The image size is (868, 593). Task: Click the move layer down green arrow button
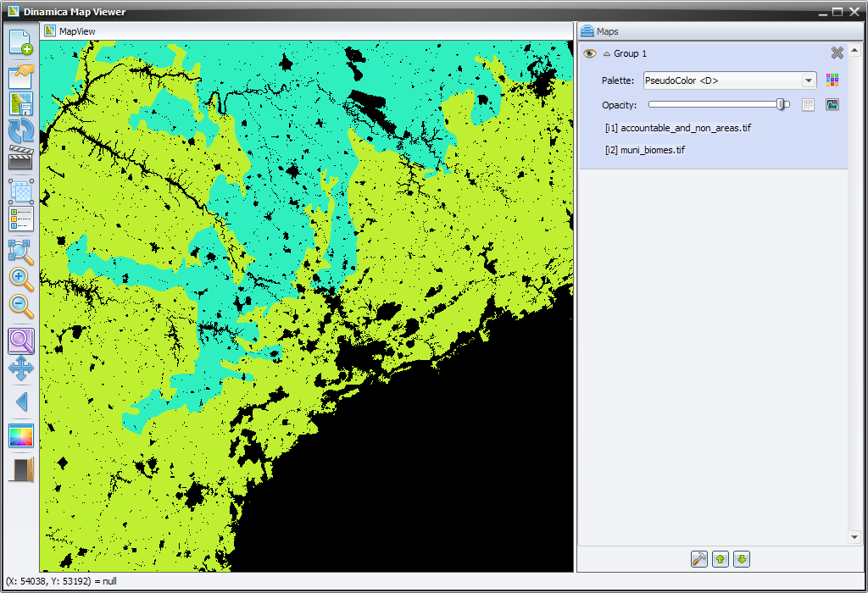[x=742, y=559]
